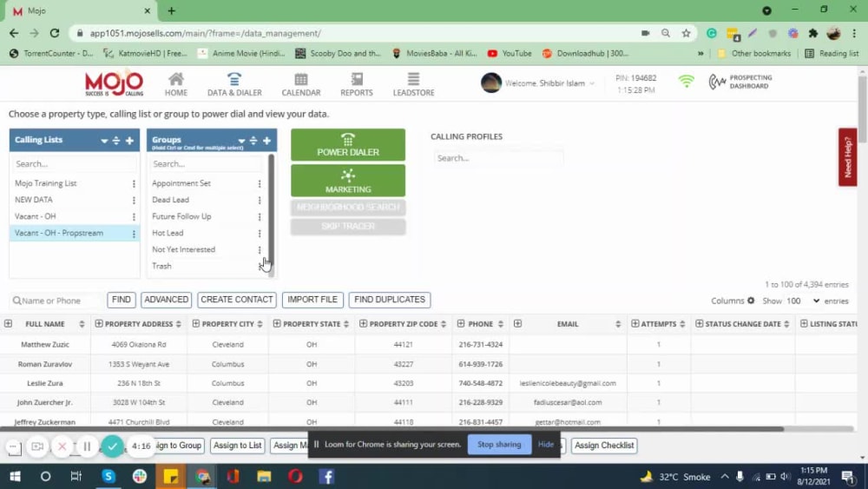Select Mojo Training List

click(46, 183)
